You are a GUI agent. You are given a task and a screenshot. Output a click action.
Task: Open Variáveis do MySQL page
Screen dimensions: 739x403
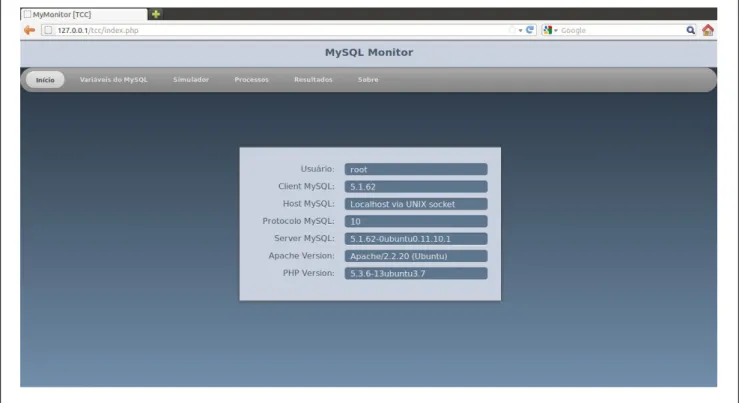click(x=114, y=80)
